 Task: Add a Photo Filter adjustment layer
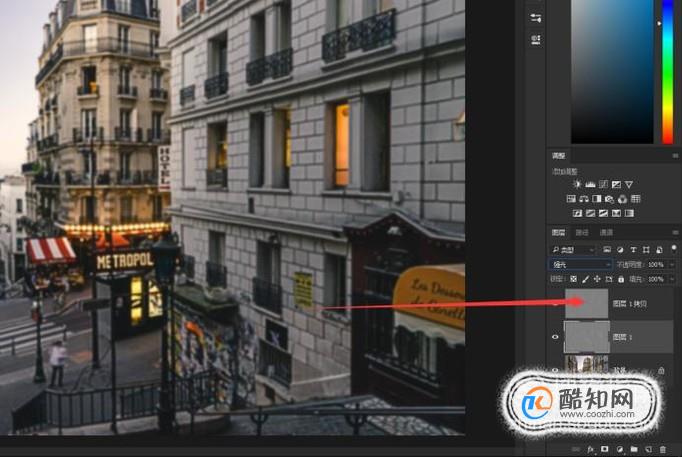pos(609,199)
